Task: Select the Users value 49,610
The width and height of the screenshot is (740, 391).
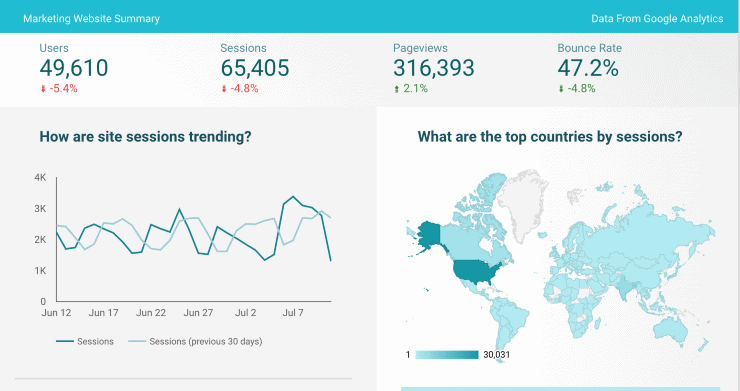Action: tap(74, 68)
